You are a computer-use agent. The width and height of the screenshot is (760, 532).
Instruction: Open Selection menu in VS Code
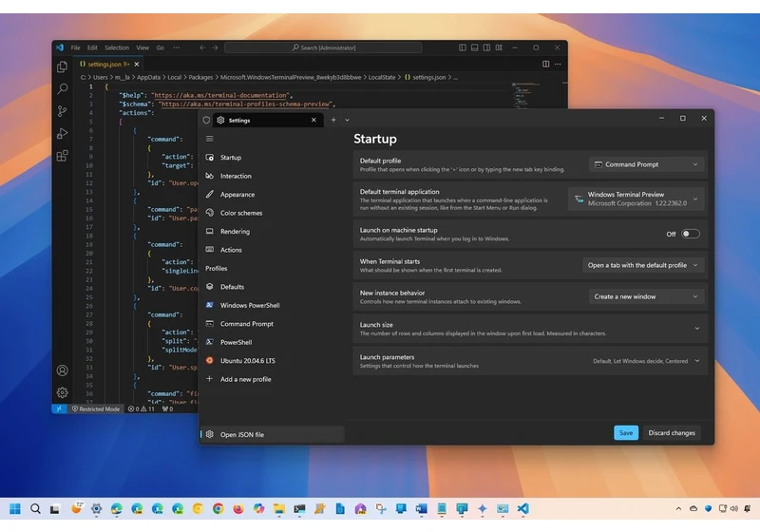click(x=117, y=47)
